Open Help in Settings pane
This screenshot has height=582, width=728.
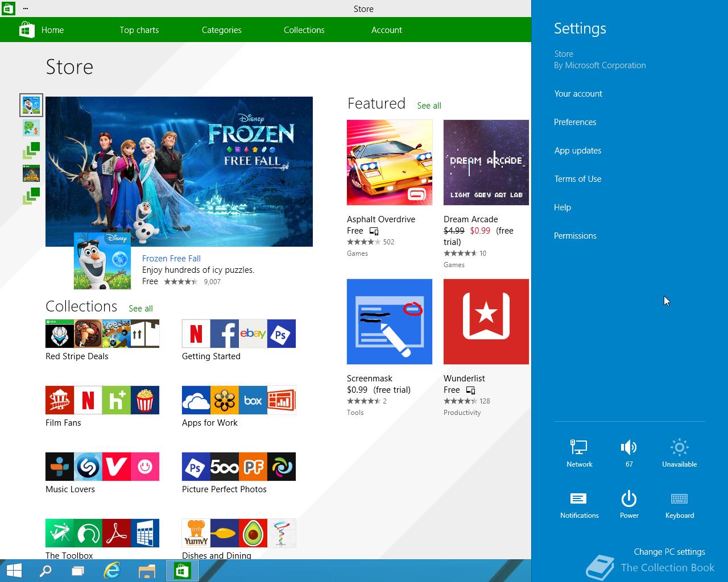pos(562,207)
